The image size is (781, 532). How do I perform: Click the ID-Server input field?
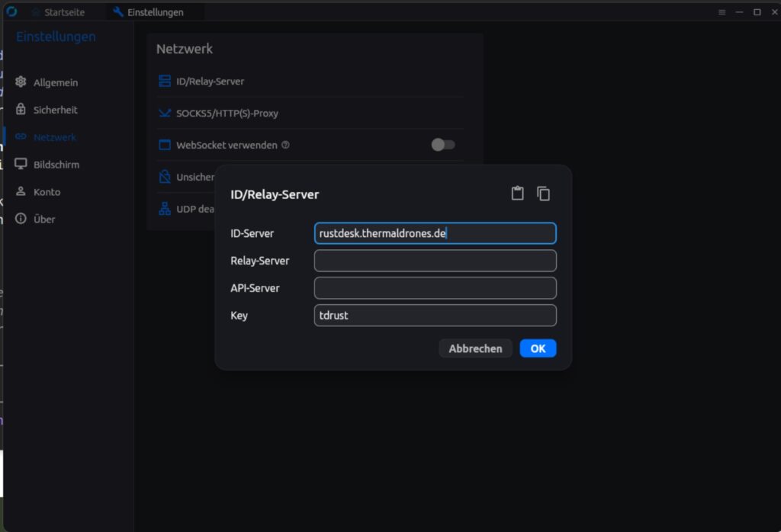(435, 233)
